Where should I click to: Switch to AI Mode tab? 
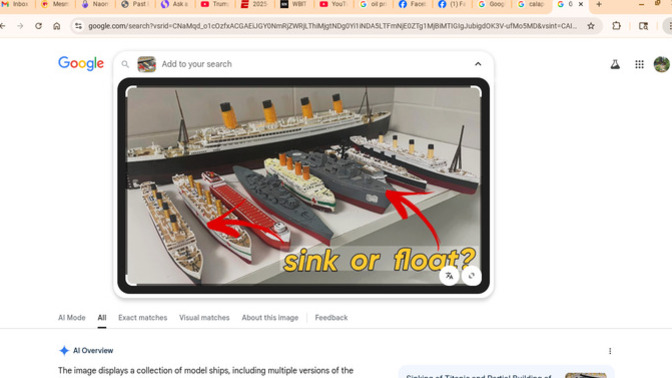[72, 318]
